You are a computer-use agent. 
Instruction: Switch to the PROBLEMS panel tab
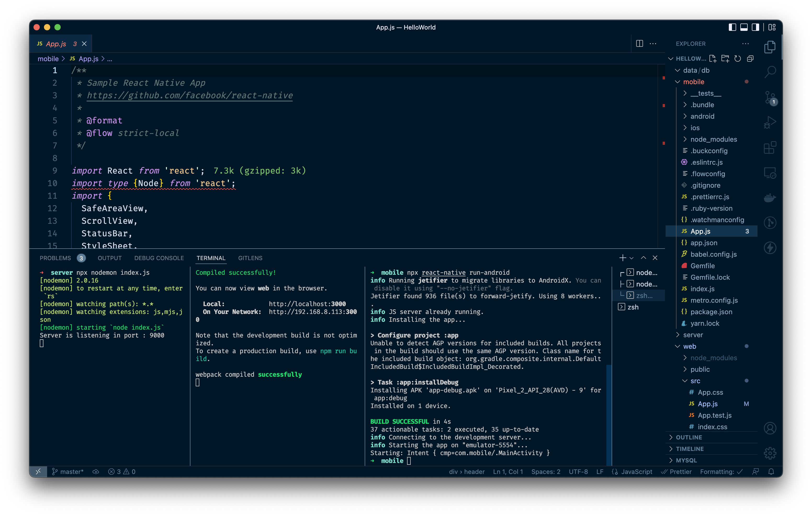(55, 258)
